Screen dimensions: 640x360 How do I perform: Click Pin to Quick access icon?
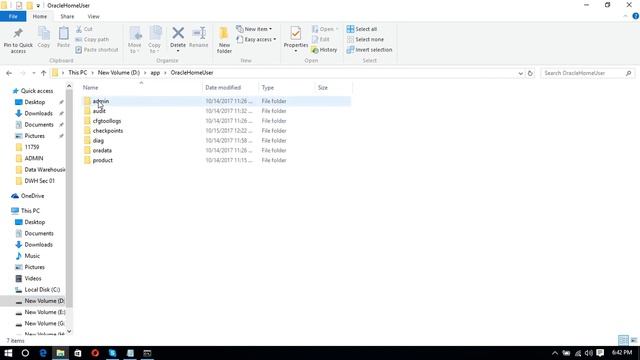(x=18, y=33)
